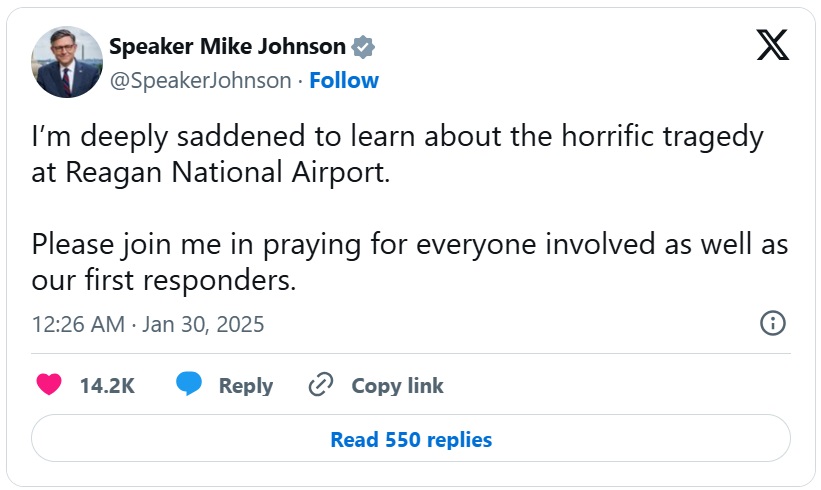This screenshot has height=490, width=821.
Task: Open the Read 550 replies button
Action: click(x=410, y=439)
